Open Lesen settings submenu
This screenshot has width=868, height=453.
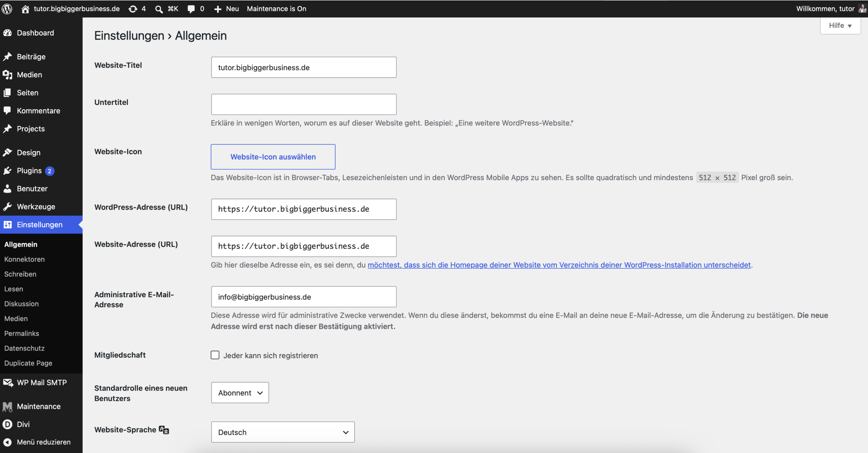point(14,289)
